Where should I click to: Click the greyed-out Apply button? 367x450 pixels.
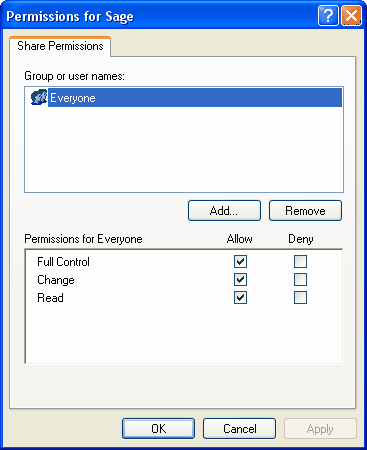point(320,429)
